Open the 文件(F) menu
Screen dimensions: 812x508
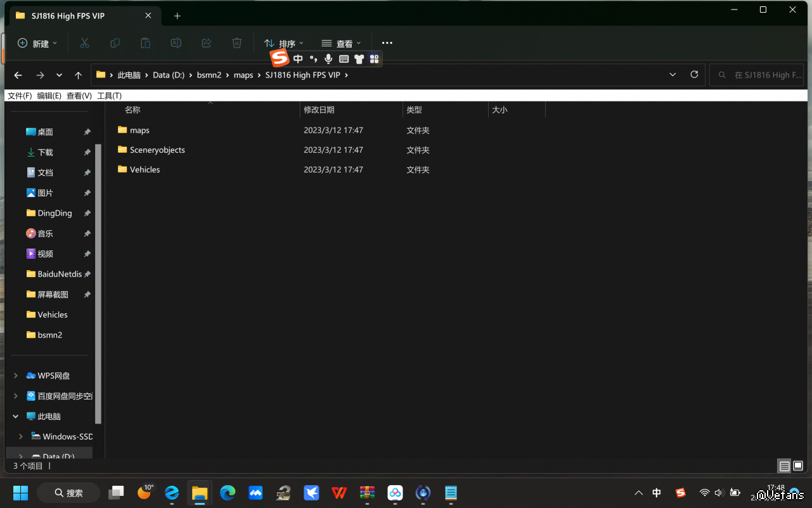pos(20,96)
